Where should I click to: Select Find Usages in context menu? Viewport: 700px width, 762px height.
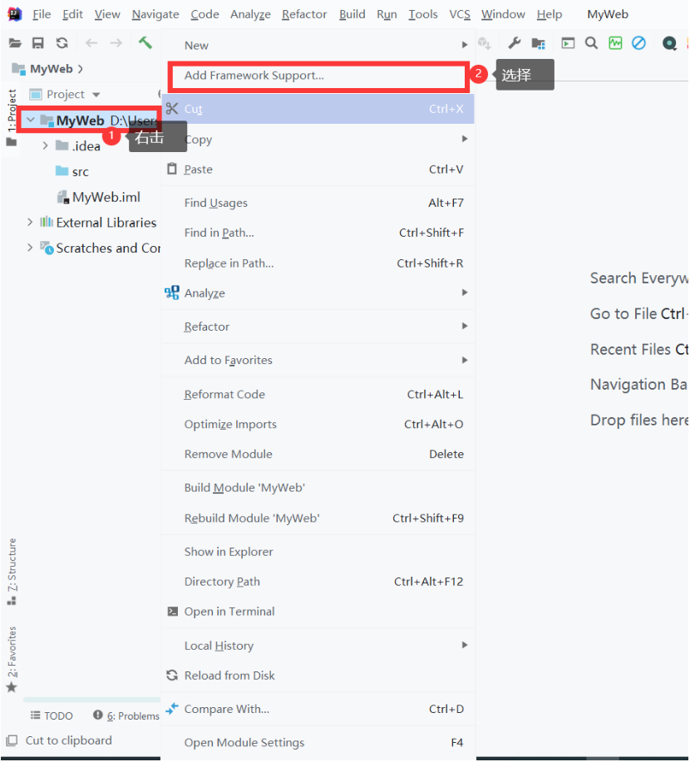pyautogui.click(x=318, y=203)
